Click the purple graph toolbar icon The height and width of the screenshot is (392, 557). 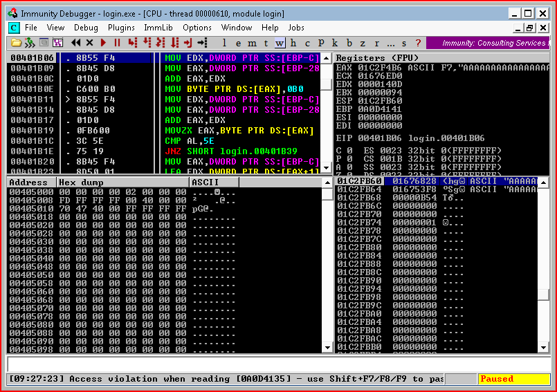coord(57,43)
